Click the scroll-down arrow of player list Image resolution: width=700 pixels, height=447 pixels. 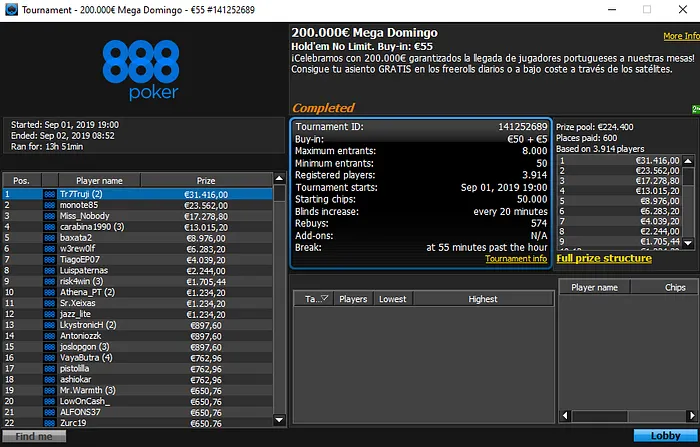pos(279,420)
